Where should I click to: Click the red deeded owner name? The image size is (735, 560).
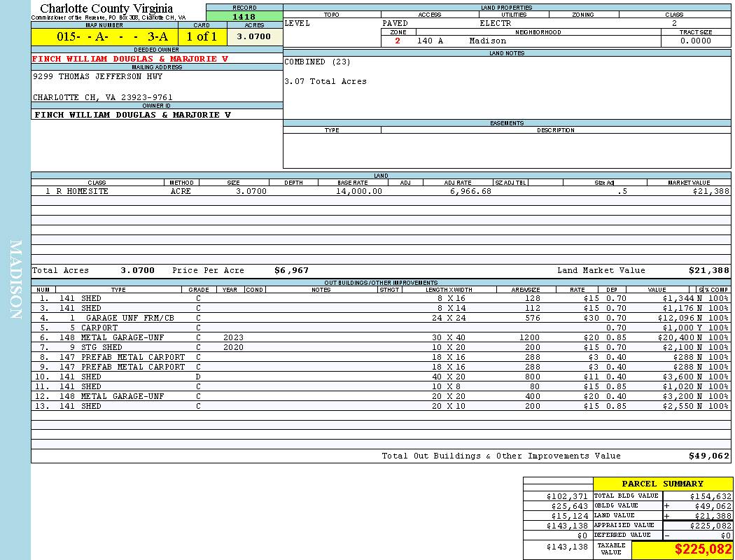pyautogui.click(x=130, y=59)
